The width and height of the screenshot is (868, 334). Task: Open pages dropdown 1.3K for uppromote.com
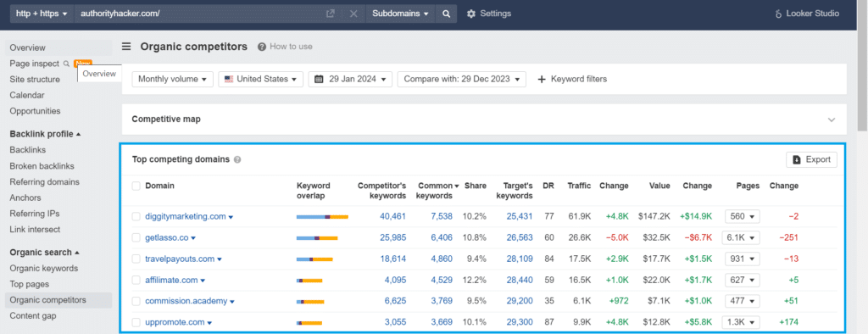(741, 322)
